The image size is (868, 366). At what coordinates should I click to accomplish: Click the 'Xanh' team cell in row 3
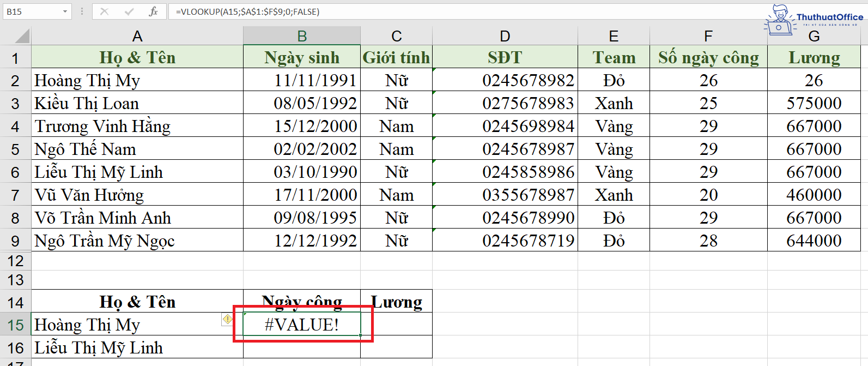coord(614,103)
